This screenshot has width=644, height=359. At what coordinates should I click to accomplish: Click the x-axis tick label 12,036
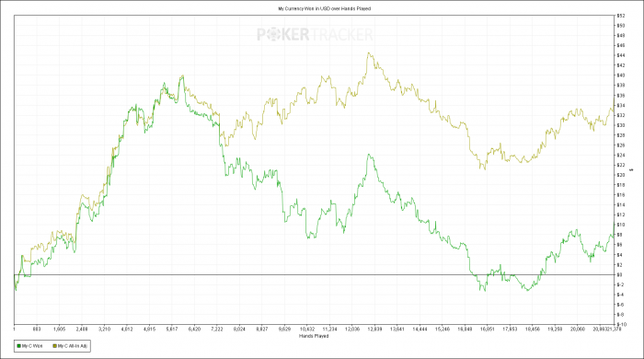click(352, 330)
